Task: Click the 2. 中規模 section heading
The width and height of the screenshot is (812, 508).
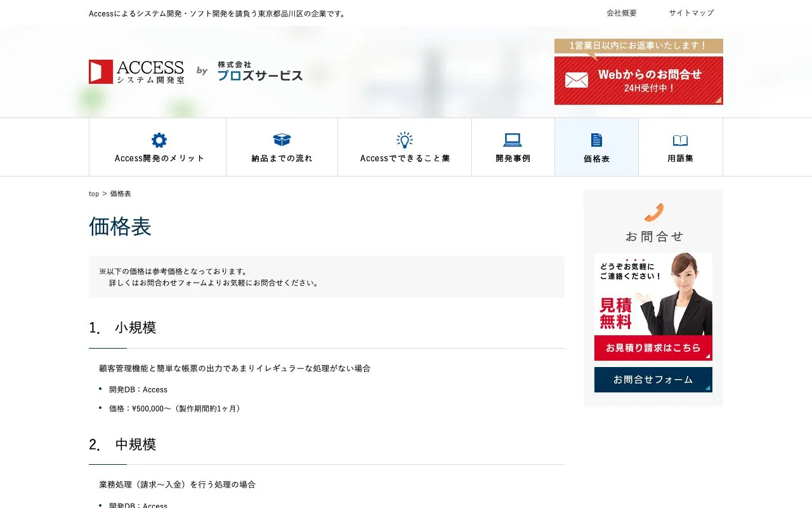Action: [x=122, y=444]
